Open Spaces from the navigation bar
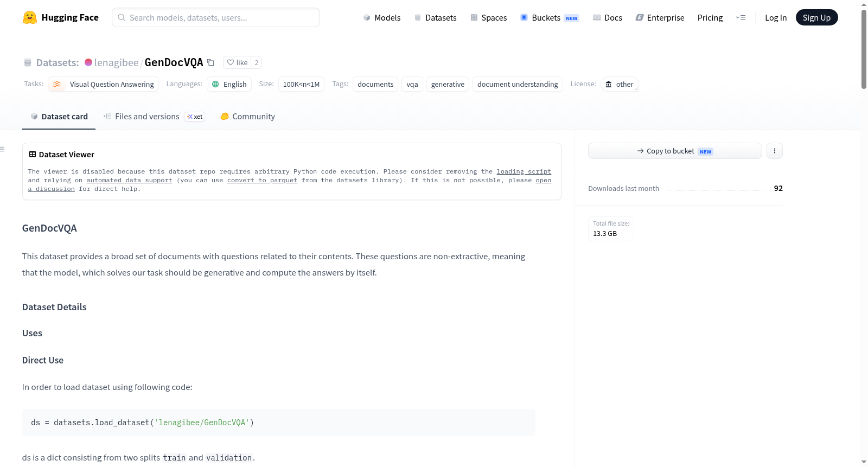This screenshot has height=467, width=868. [x=489, y=17]
